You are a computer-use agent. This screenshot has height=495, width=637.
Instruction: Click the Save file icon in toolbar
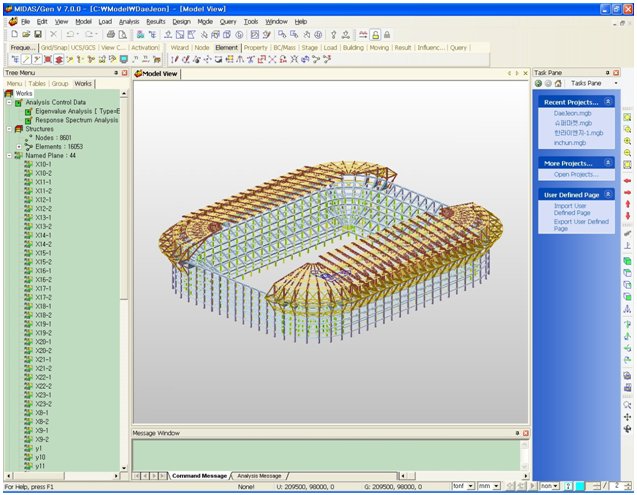(x=38, y=34)
